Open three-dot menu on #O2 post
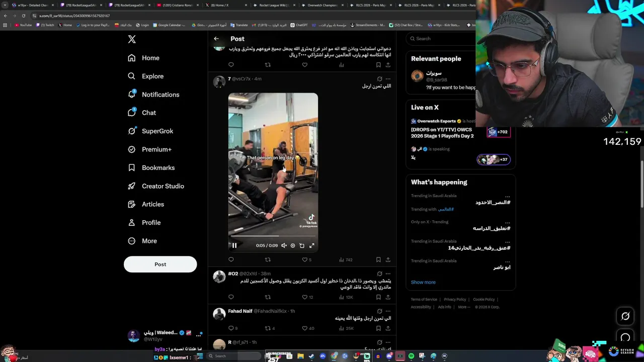The image size is (644, 362). point(388,274)
